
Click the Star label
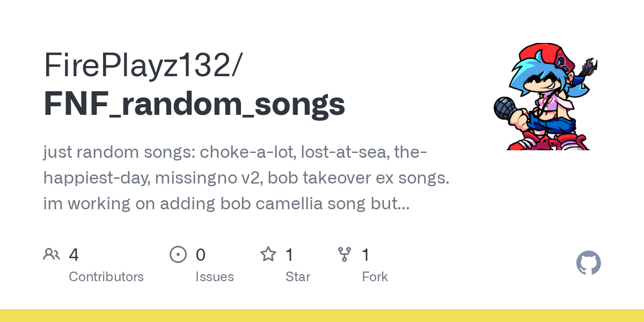[298, 277]
